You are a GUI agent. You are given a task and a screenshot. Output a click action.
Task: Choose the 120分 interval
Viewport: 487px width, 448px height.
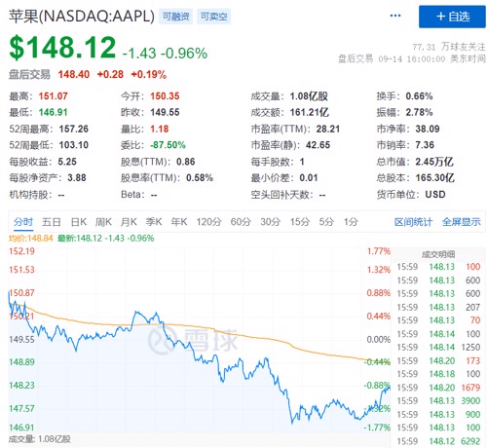point(208,222)
